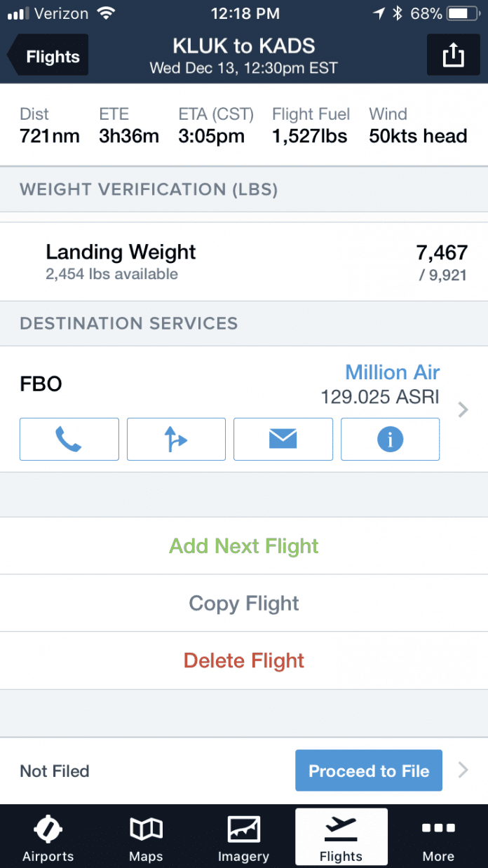View FBO details via info icon
The image size is (488, 868).
pyautogui.click(x=390, y=439)
